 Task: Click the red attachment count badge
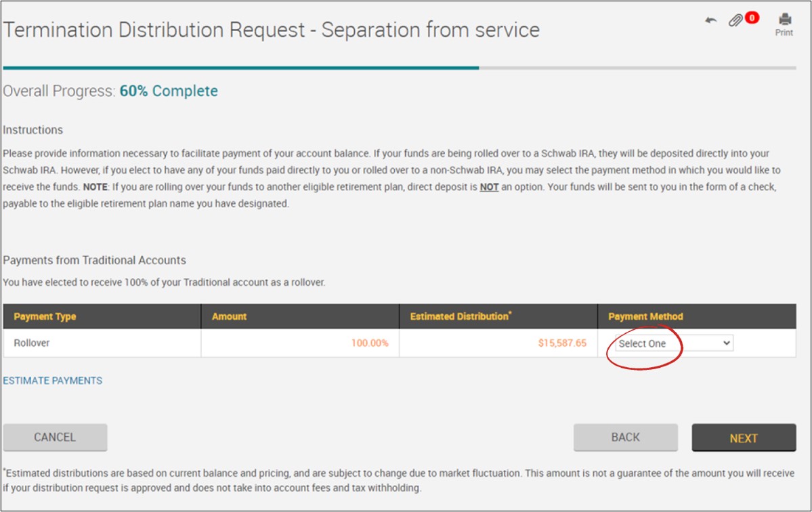(752, 18)
